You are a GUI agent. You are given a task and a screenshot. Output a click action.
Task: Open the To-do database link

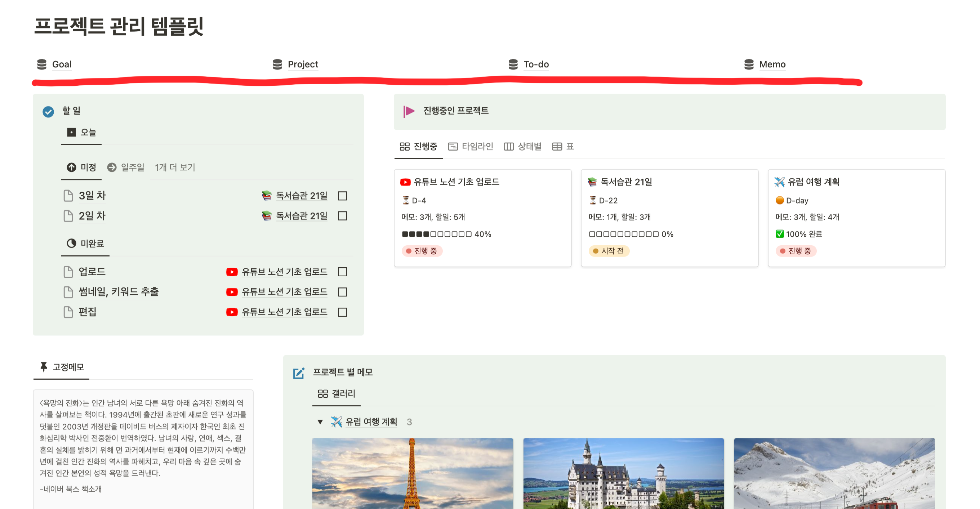tap(536, 64)
